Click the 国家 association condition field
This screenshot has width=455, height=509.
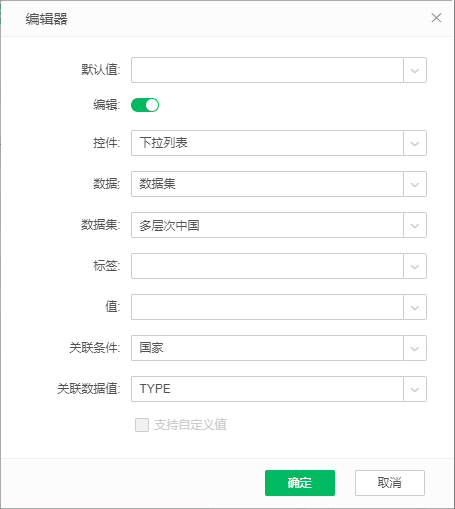[267, 348]
